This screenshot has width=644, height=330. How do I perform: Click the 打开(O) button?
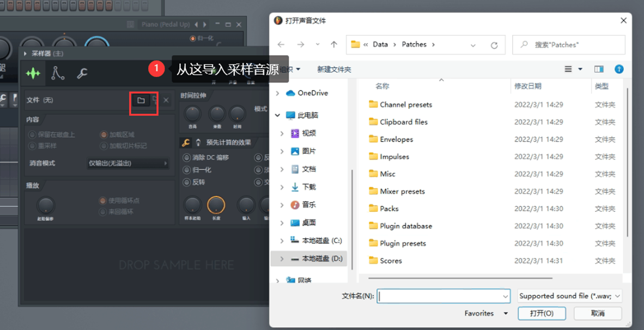(x=541, y=313)
